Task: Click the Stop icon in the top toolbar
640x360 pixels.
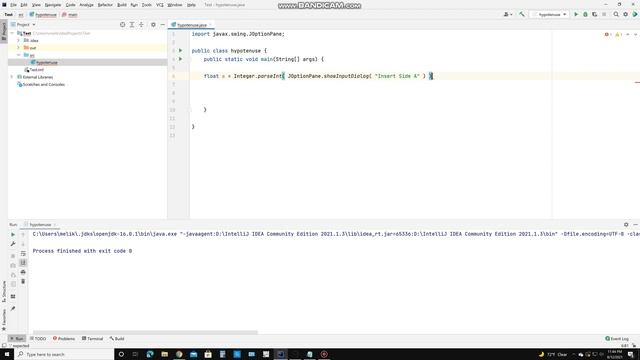Action: click(x=604, y=14)
